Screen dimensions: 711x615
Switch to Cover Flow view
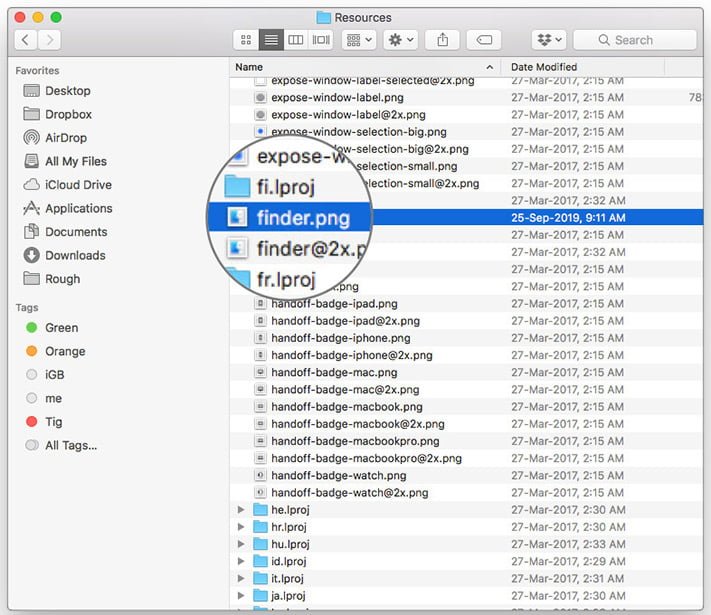click(321, 40)
